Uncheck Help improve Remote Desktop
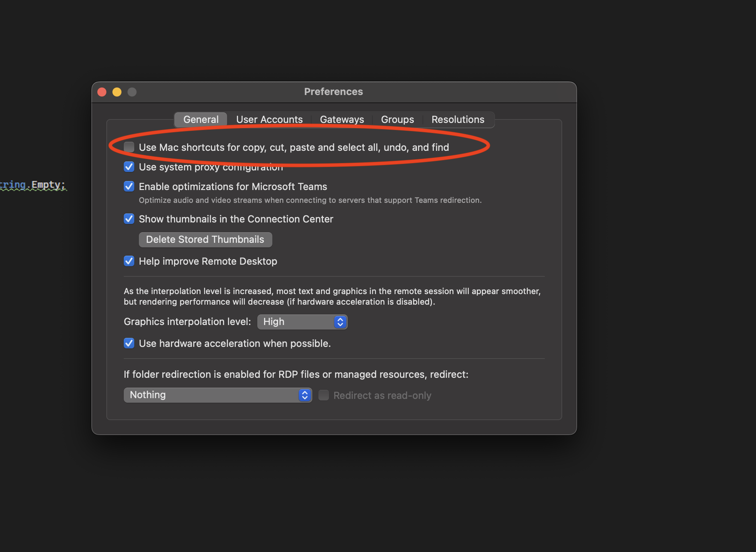Viewport: 756px width, 552px height. (x=129, y=261)
